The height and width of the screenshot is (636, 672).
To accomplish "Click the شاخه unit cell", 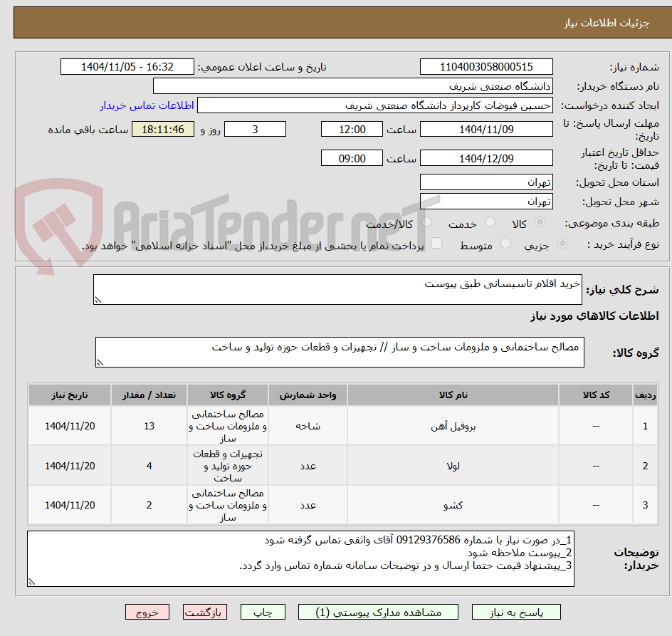I will 308,426.
